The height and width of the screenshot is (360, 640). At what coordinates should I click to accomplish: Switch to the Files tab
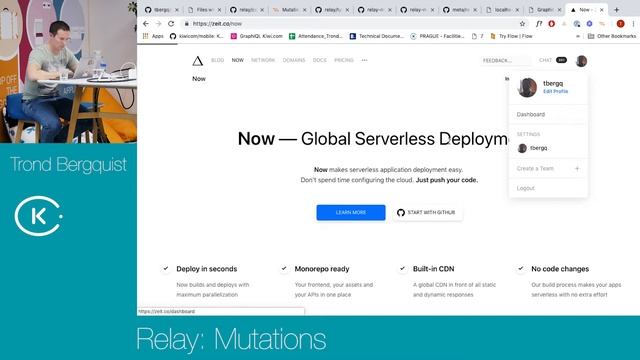pos(204,9)
